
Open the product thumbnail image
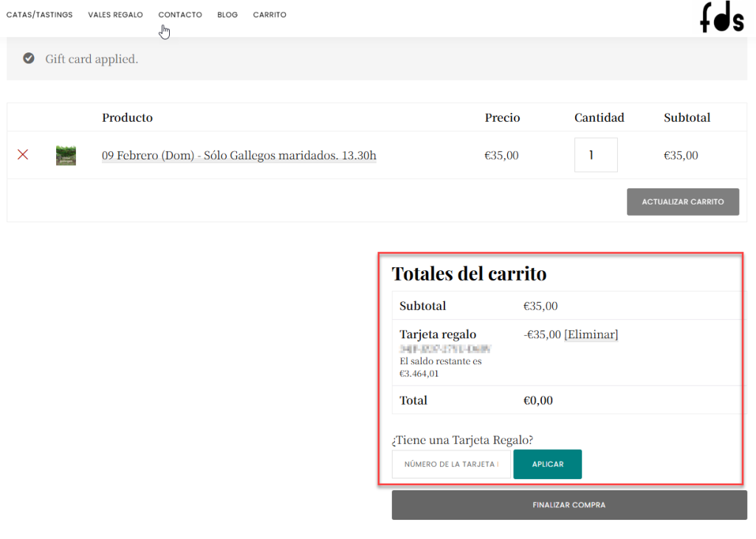click(x=66, y=155)
